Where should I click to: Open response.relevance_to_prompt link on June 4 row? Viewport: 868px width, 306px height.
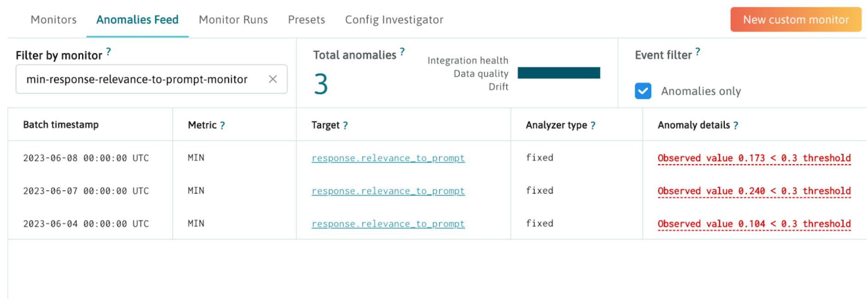click(388, 224)
